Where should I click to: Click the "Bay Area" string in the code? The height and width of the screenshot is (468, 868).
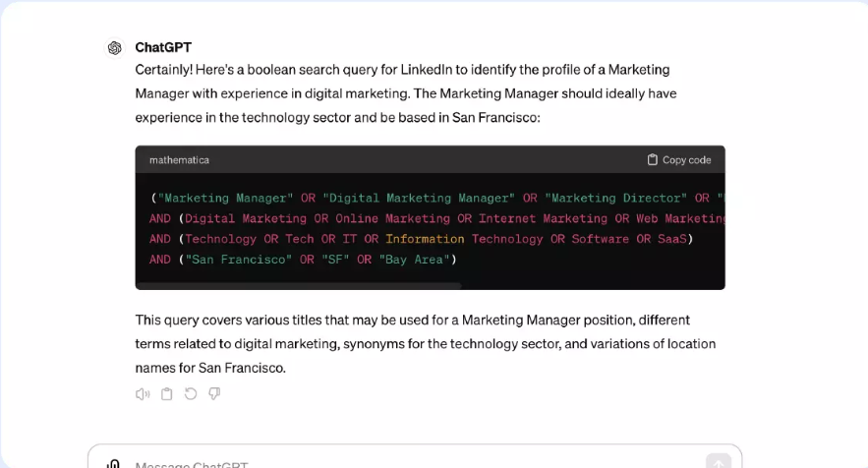[415, 260]
